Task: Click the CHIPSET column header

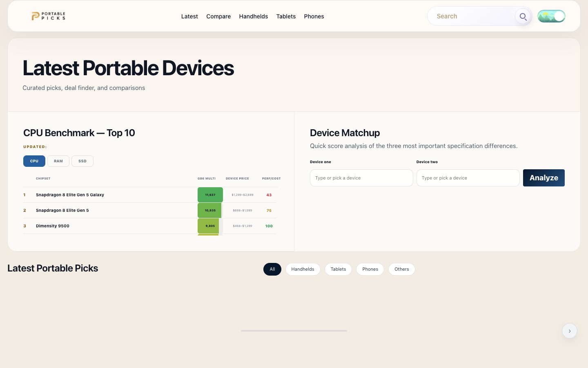Action: click(x=43, y=179)
